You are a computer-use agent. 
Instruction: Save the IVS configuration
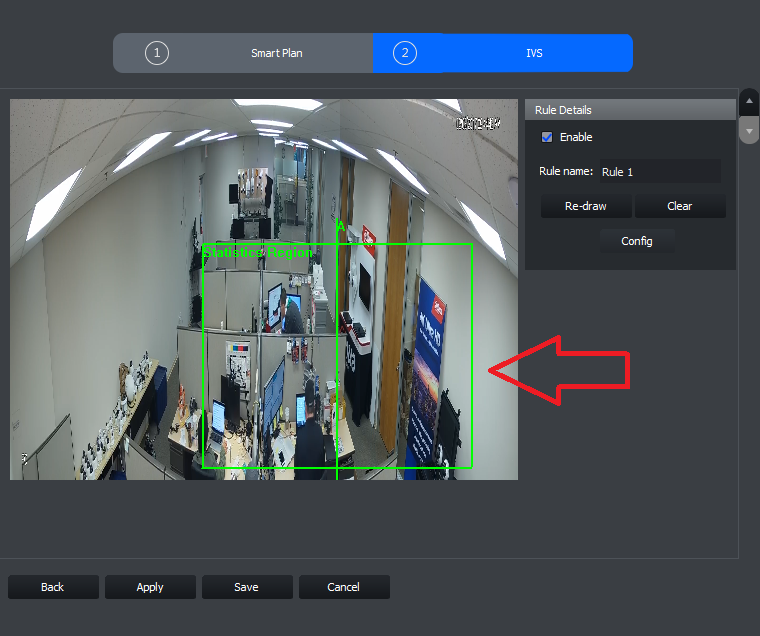click(247, 587)
